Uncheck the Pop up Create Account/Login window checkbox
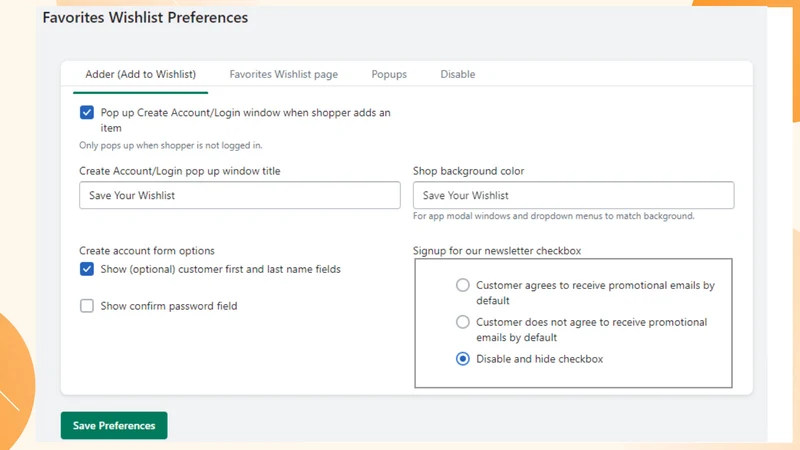The width and height of the screenshot is (800, 450). [x=87, y=112]
